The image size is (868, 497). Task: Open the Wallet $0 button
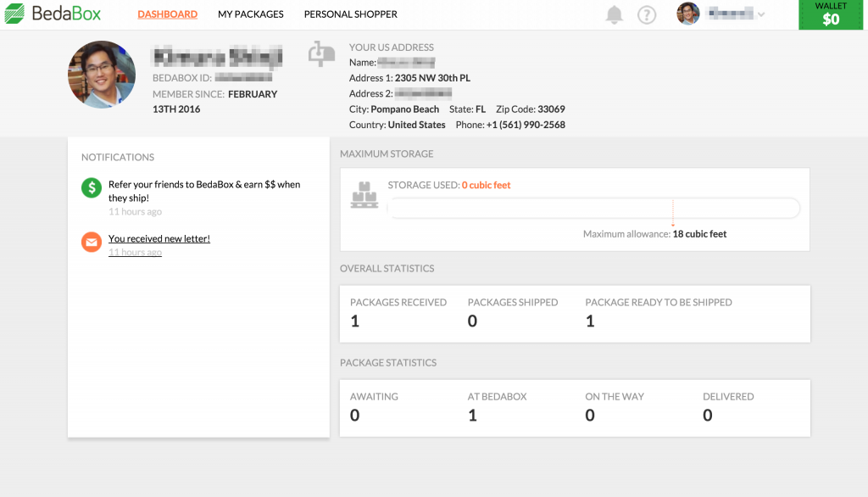[831, 14]
